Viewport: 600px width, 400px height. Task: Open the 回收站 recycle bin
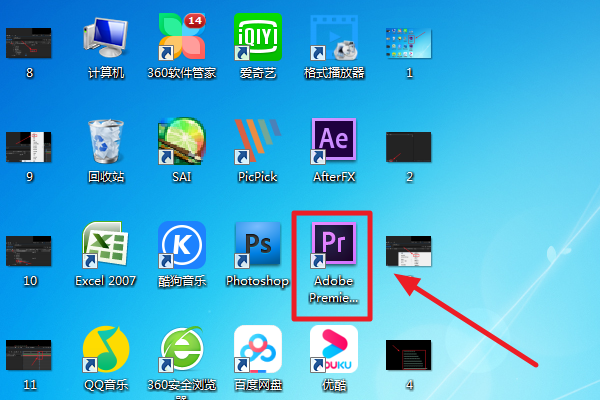106,142
